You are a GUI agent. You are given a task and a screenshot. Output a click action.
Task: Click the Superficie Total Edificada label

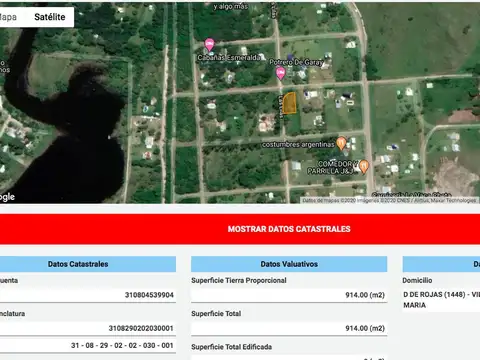[232, 347]
